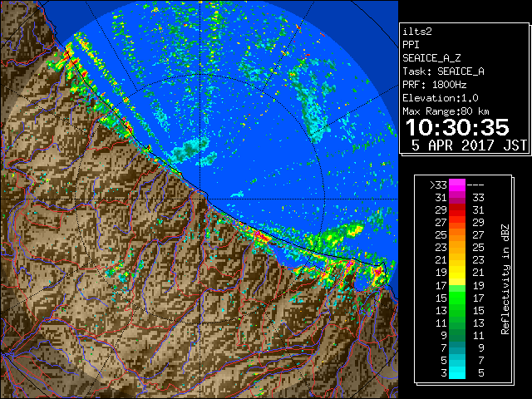Click the '>33' legend label
This screenshot has height=399, width=532.
[x=439, y=185]
